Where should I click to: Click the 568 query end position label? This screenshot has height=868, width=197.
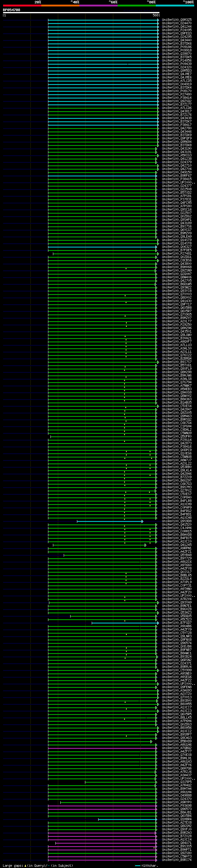155,15
